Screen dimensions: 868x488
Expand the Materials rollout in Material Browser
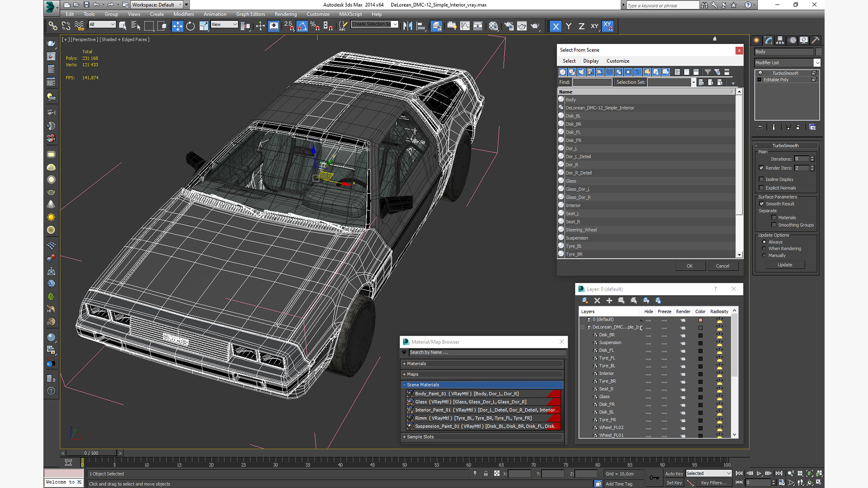point(482,364)
